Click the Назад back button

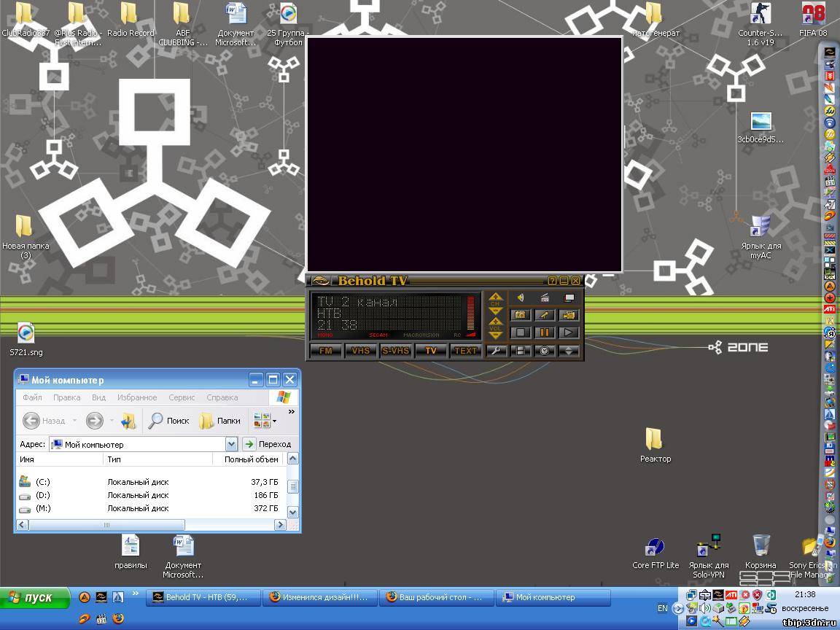point(44,421)
